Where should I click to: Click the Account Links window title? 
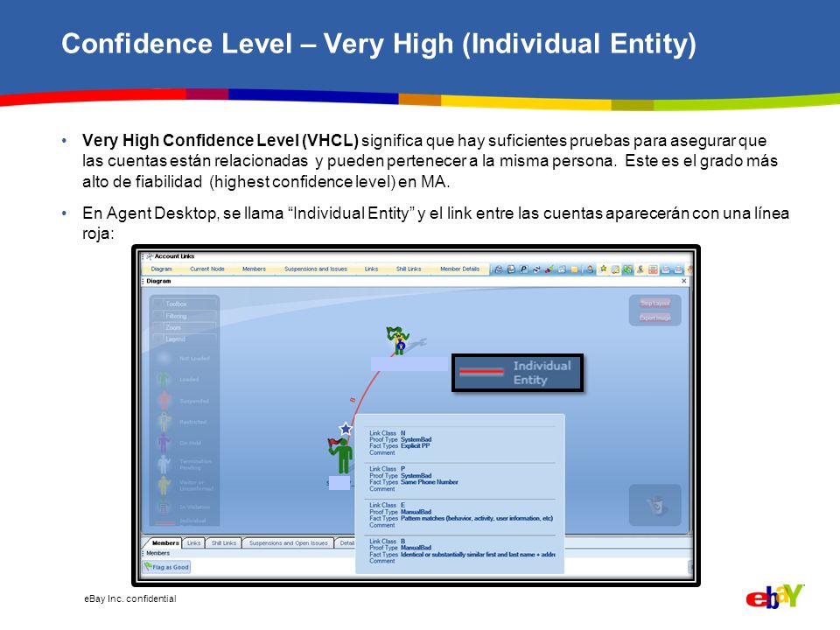174,256
